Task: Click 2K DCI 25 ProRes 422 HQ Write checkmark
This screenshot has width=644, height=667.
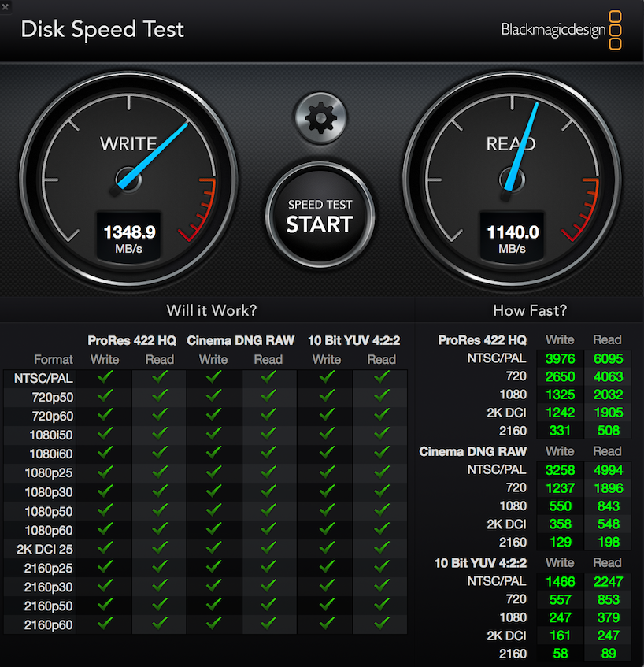Action: 105,548
